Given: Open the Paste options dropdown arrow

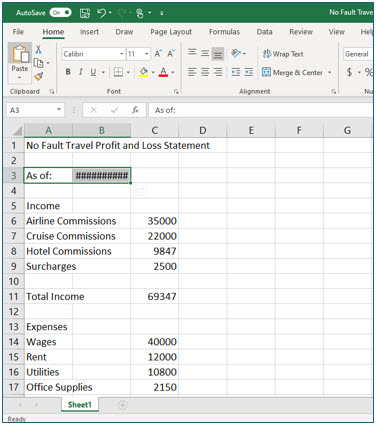Looking at the screenshot, I should point(20,78).
